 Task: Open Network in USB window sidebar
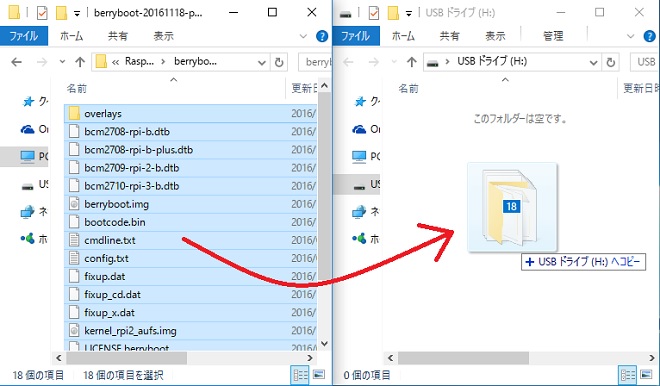366,211
